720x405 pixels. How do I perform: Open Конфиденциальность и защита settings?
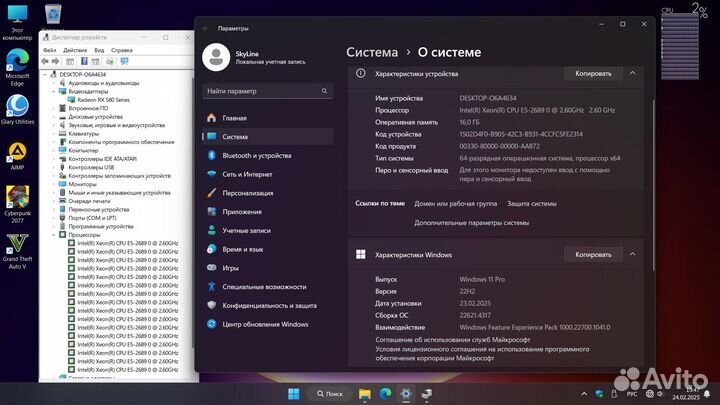(269, 305)
